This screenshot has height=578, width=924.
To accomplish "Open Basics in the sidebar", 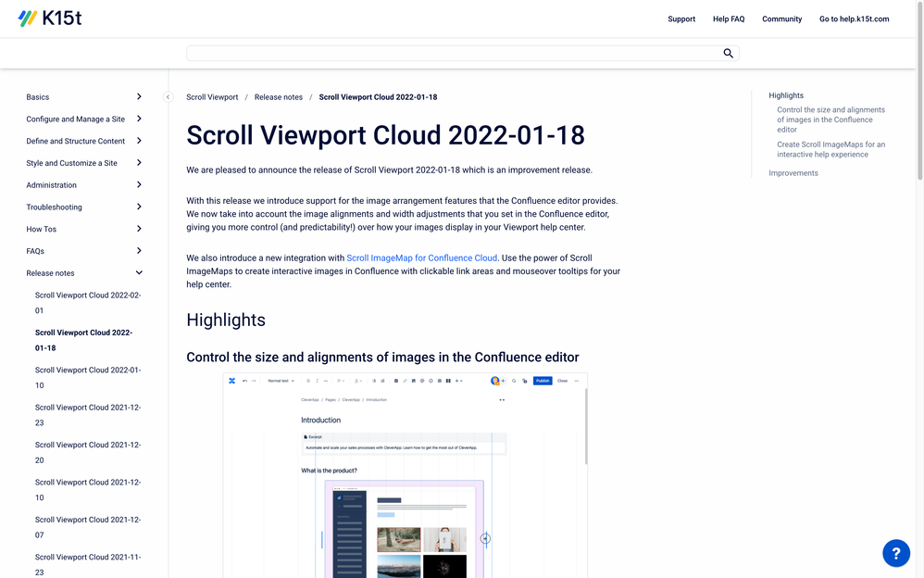I will click(38, 97).
